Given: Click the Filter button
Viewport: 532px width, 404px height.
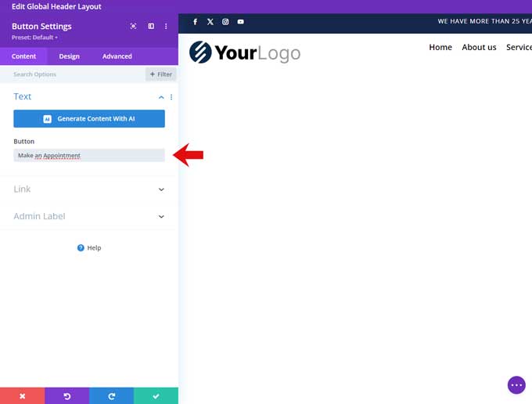Looking at the screenshot, I should (160, 74).
